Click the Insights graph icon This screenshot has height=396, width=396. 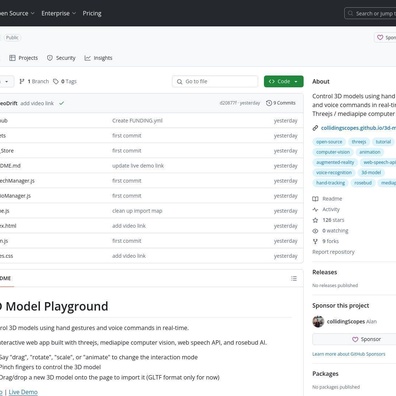point(87,58)
